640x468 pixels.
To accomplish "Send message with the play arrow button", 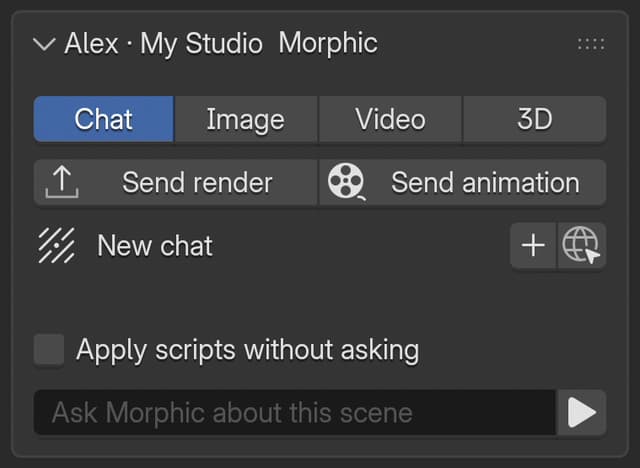I will coord(582,413).
